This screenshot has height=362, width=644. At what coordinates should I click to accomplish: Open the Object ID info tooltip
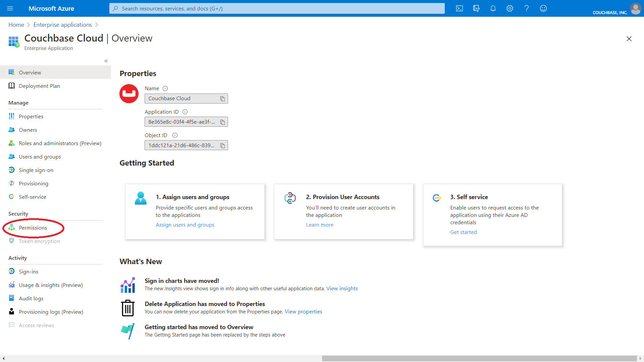(x=175, y=135)
